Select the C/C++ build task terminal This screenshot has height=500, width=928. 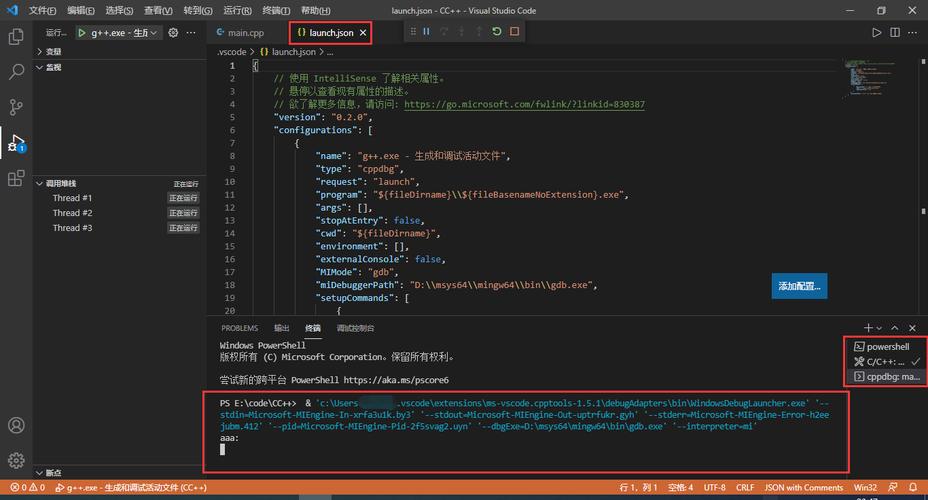tap(887, 362)
